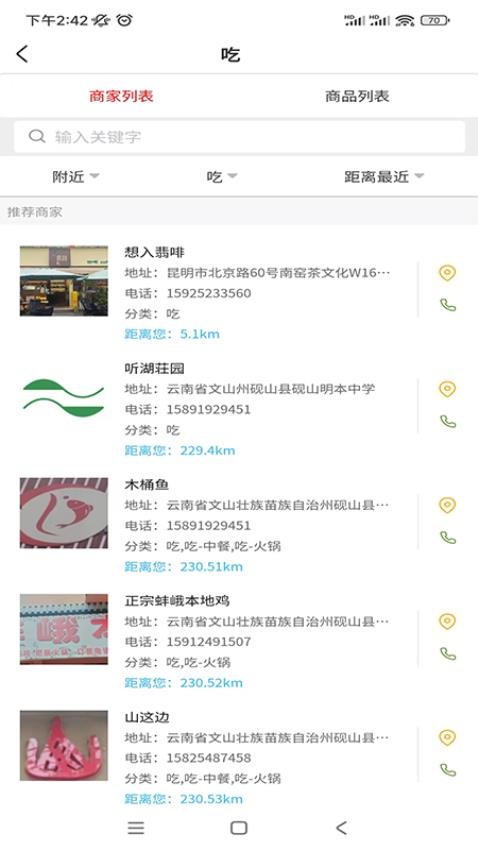Tap address 云南省文山州砚山县砚山明本中学
Image resolution: width=478 pixels, height=850 pixels.
270,389
